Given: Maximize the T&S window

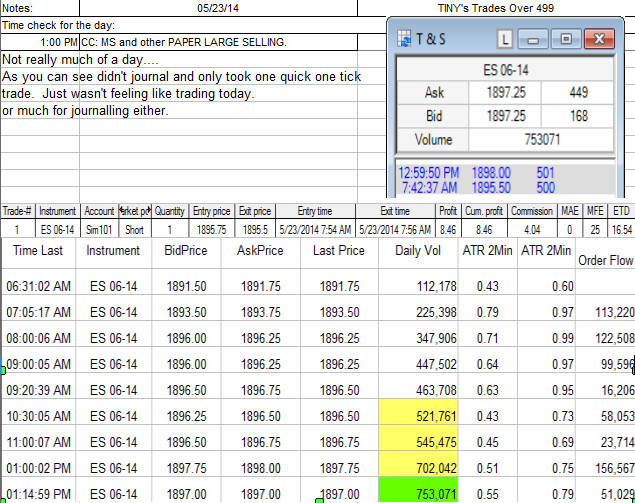Looking at the screenshot, I should click(566, 39).
